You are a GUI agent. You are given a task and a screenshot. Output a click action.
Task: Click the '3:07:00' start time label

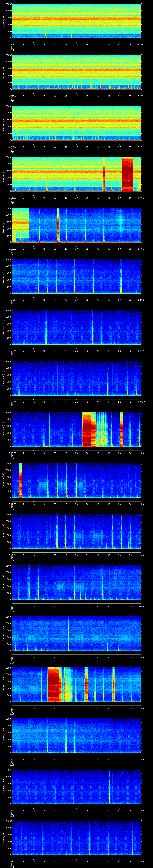click(12, 810)
